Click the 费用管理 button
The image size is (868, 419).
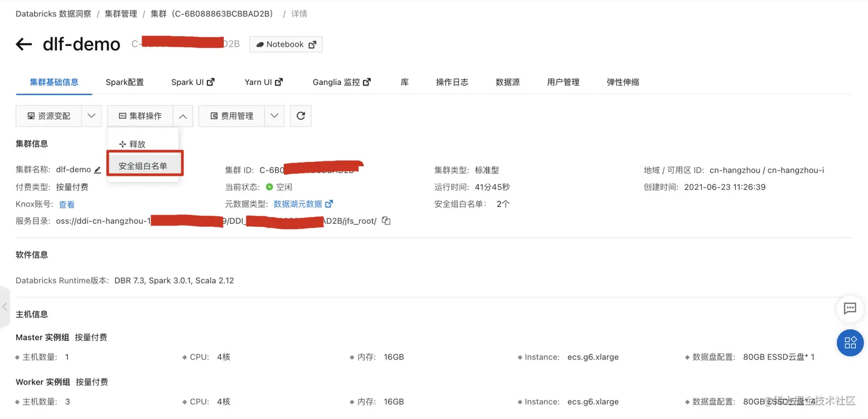[232, 116]
